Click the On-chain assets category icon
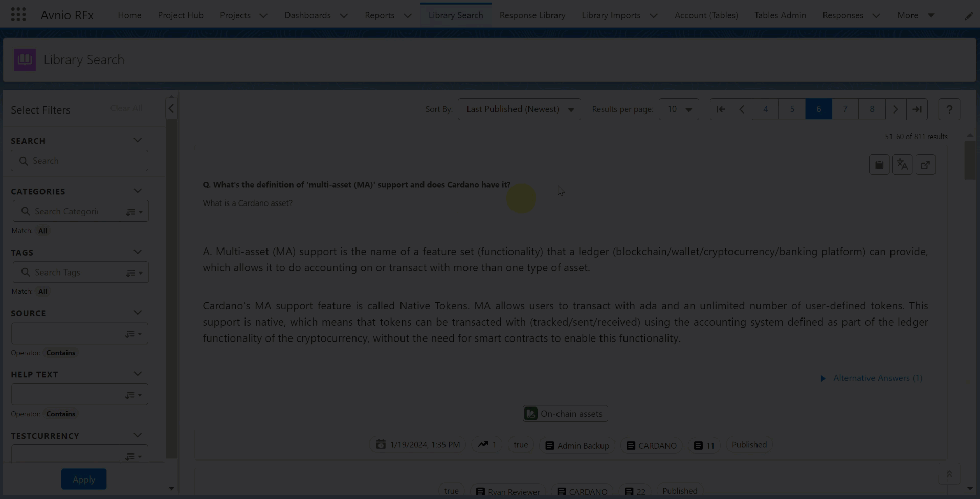Viewport: 980px width, 499px height. pyautogui.click(x=531, y=413)
